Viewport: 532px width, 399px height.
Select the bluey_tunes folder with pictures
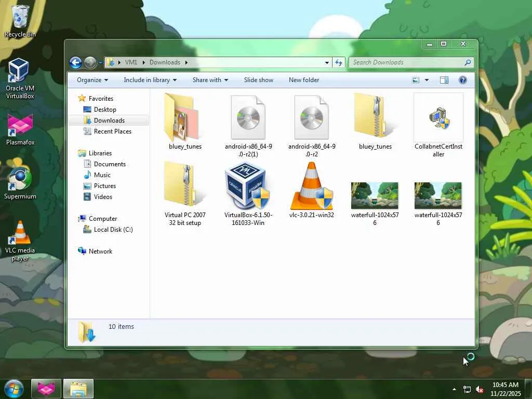[185, 122]
